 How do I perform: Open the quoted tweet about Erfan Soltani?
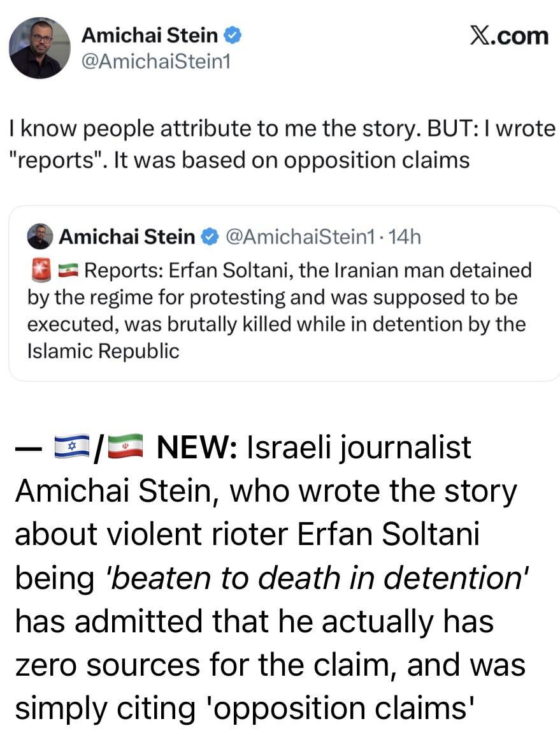tap(280, 312)
